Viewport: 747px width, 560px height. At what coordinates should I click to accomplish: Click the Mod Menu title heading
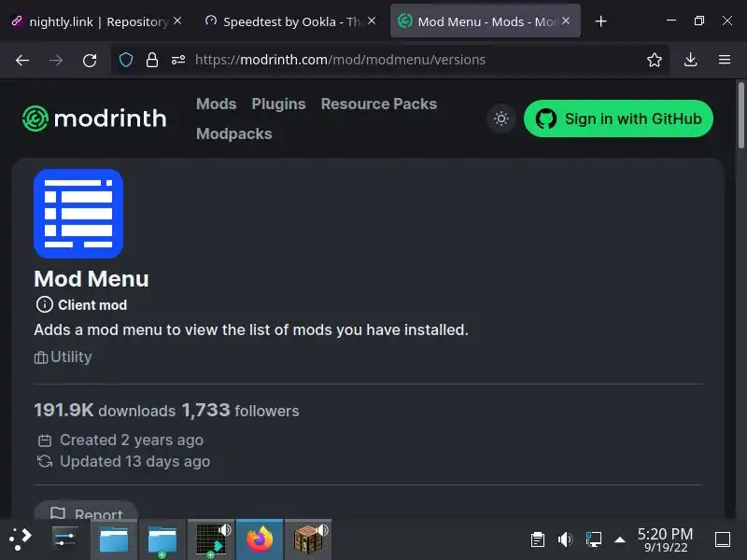(x=92, y=279)
